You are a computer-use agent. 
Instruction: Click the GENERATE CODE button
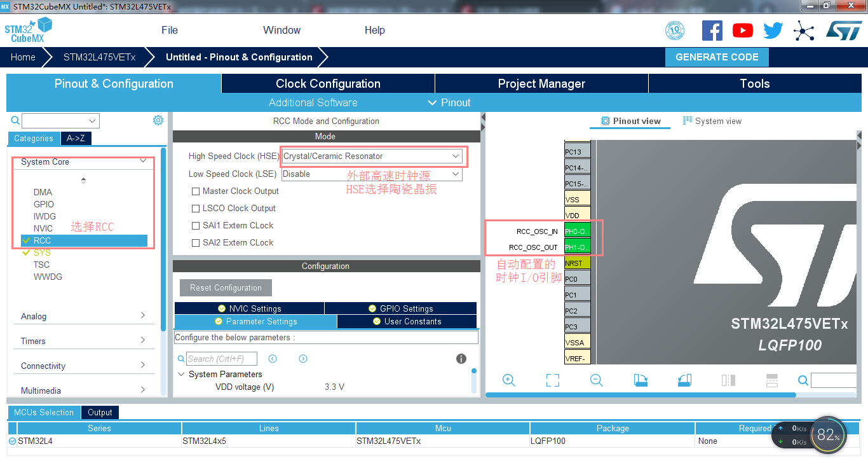click(x=717, y=57)
